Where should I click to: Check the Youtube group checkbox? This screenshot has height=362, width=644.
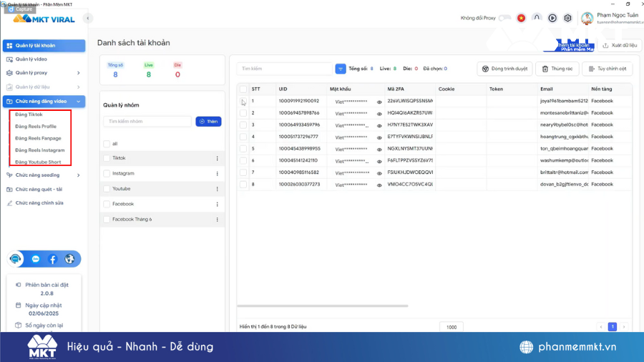107,189
